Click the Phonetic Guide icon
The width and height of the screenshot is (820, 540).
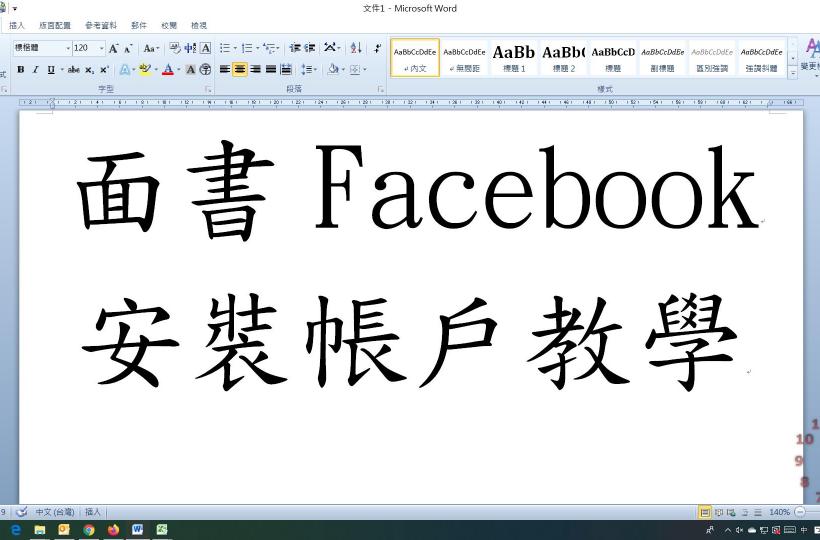(x=190, y=49)
